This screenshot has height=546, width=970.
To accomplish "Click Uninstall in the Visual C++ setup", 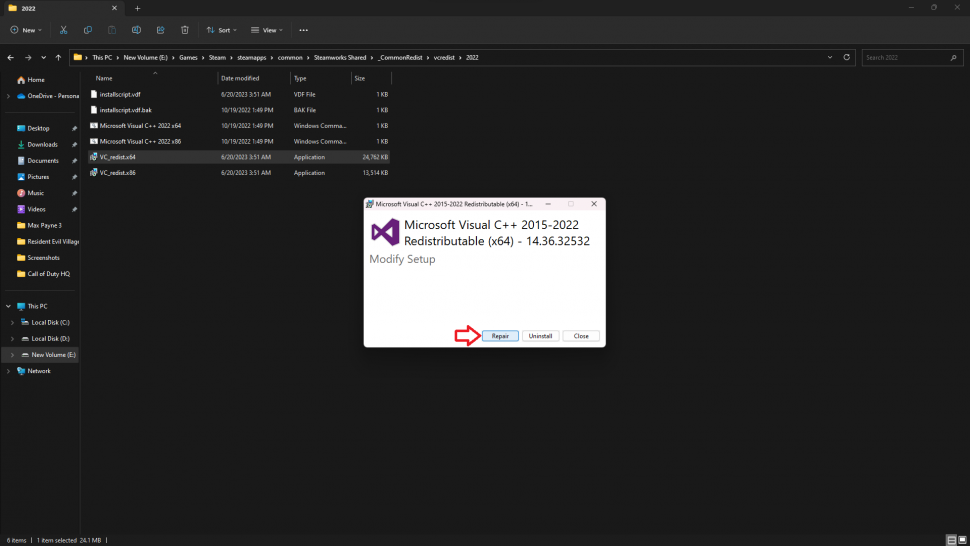I will [x=540, y=336].
